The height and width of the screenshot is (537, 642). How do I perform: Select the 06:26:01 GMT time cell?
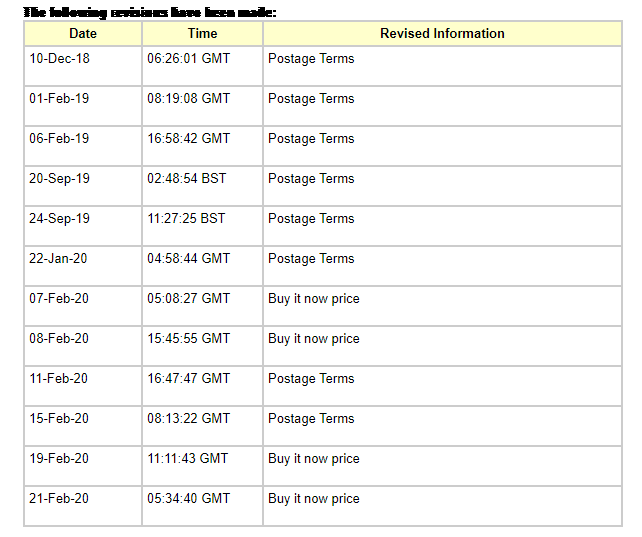pyautogui.click(x=202, y=66)
